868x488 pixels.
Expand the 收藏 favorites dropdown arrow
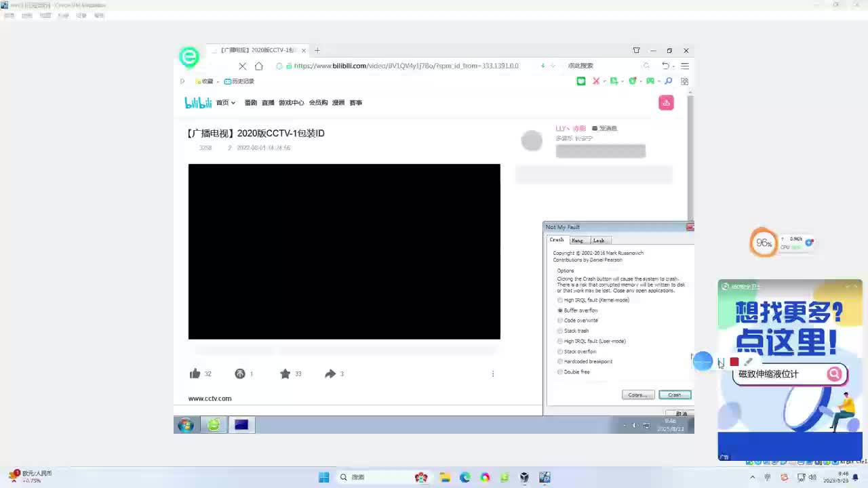(218, 81)
